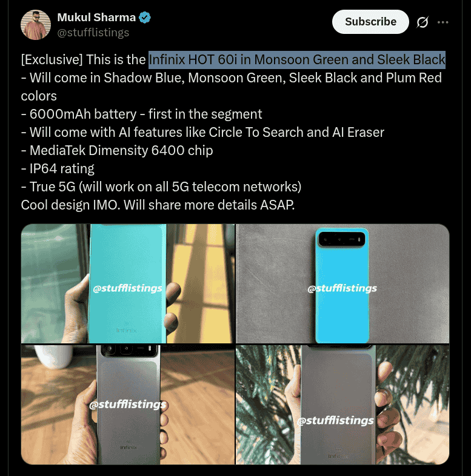
Task: Open the three-dot more options menu
Action: point(443,22)
